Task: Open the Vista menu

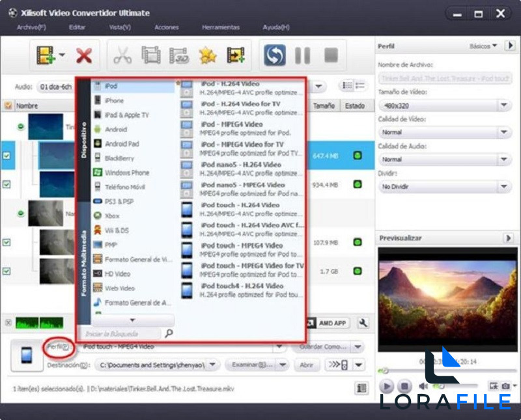Action: 120,27
